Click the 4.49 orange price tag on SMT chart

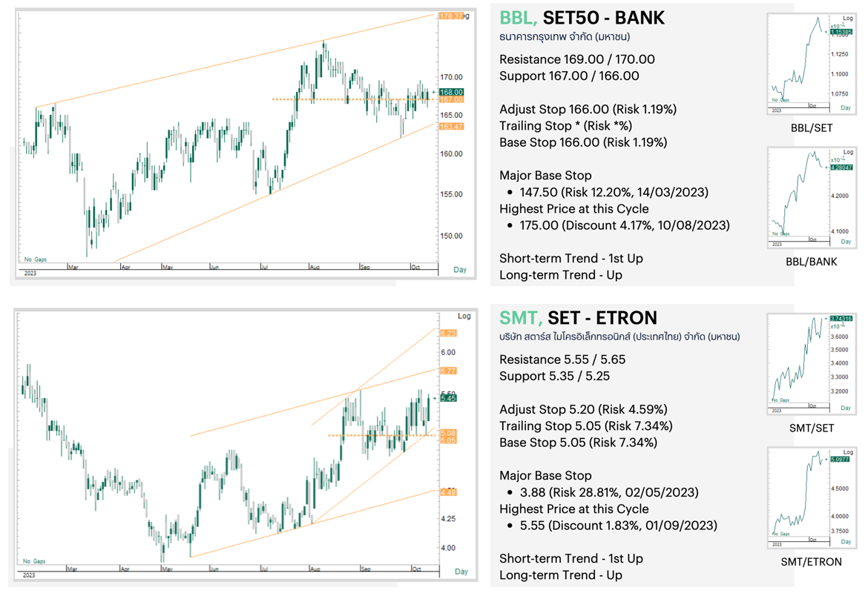click(x=448, y=492)
